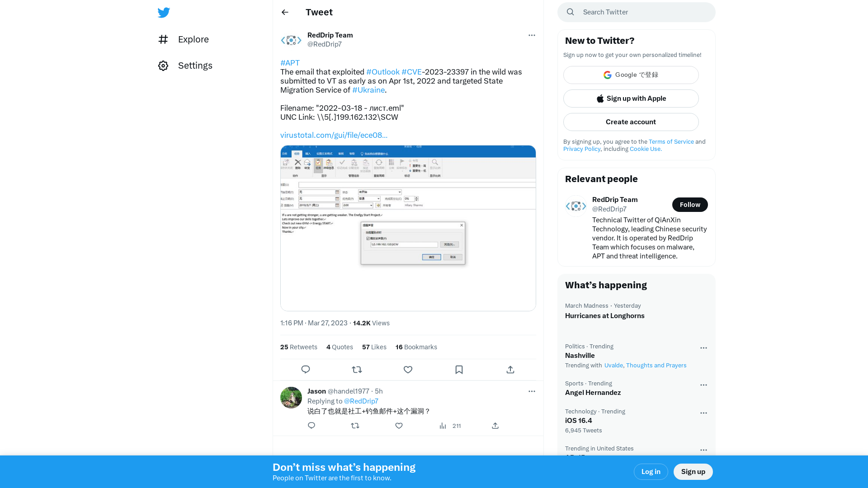Click the more options ellipsis on main tweet
868x488 pixels.
[x=531, y=35]
